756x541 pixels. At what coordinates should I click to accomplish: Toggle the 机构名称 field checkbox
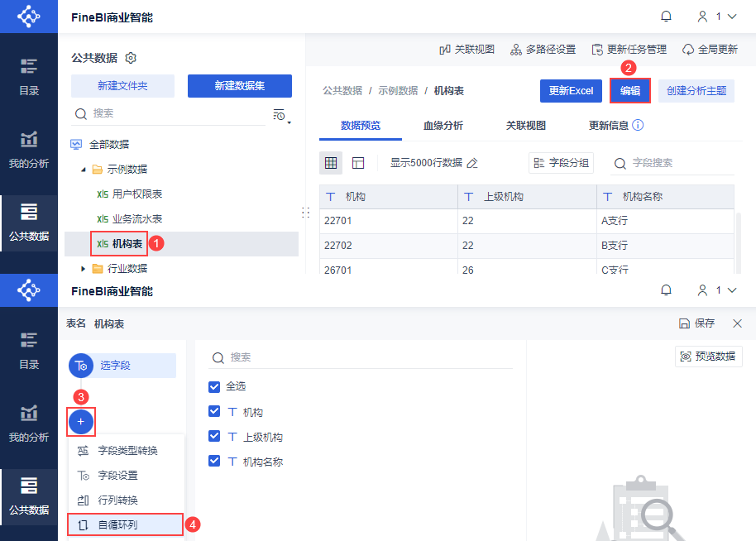(214, 461)
